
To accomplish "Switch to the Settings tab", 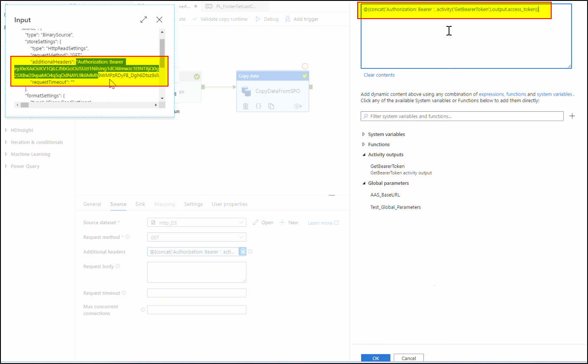I will tap(193, 204).
